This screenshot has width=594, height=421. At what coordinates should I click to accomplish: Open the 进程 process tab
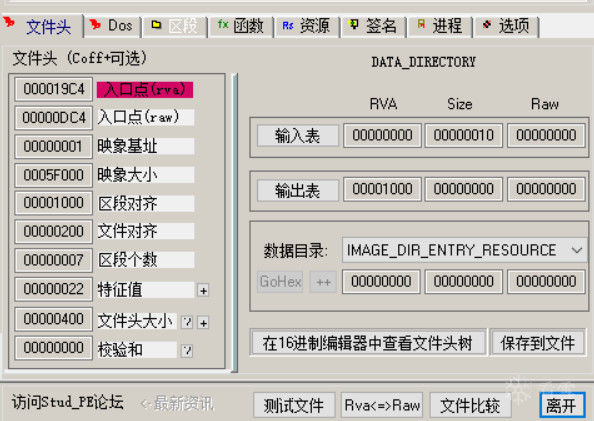(440, 27)
